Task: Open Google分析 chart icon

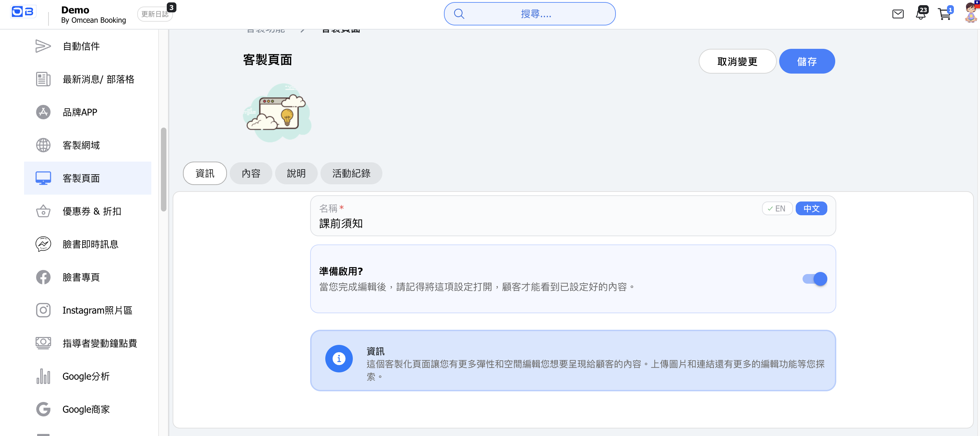Action: pyautogui.click(x=43, y=376)
